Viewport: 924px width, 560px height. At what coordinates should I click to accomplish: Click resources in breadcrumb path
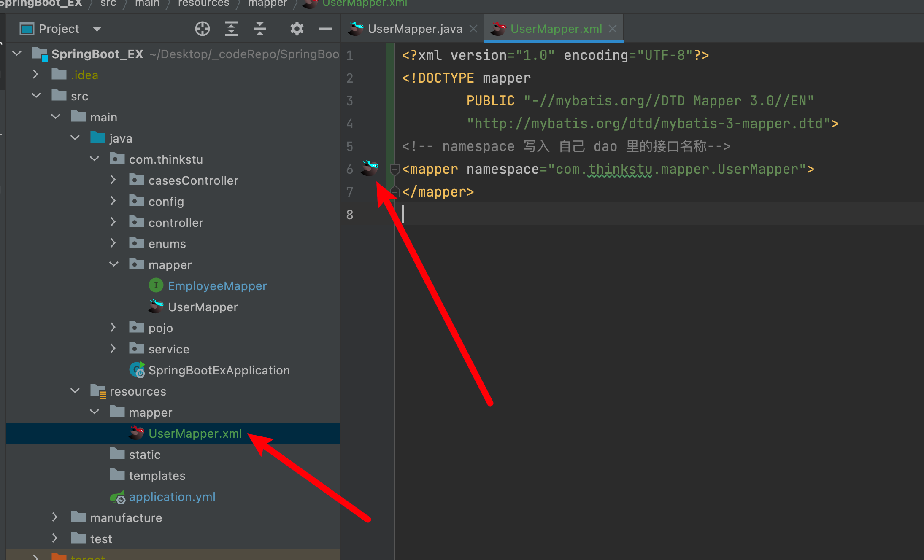[x=203, y=3]
